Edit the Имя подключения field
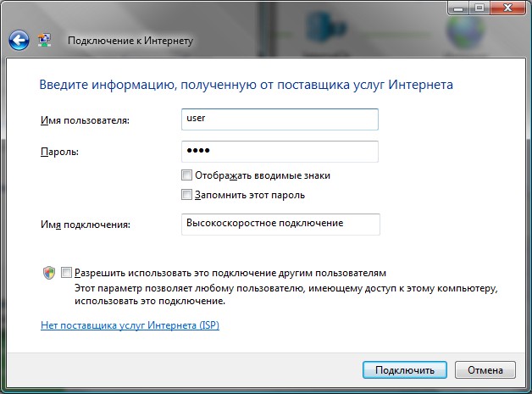The height and width of the screenshot is (394, 532). (x=280, y=225)
